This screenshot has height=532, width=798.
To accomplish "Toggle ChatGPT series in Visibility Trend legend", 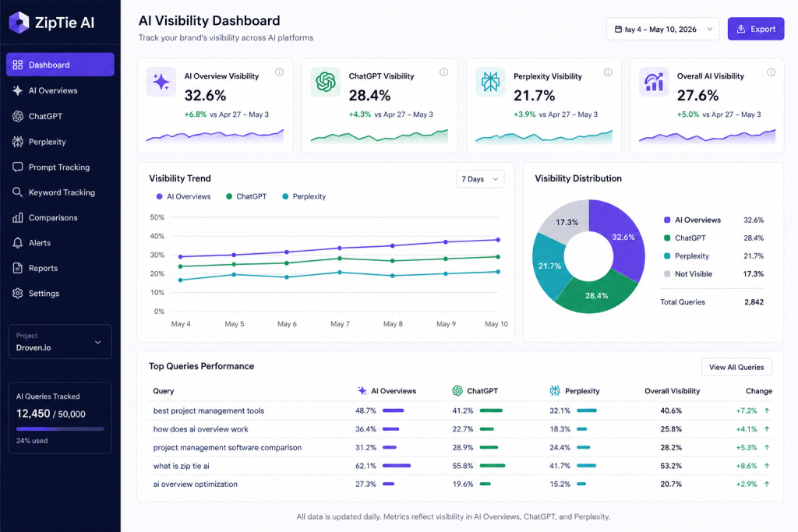I will pos(246,196).
